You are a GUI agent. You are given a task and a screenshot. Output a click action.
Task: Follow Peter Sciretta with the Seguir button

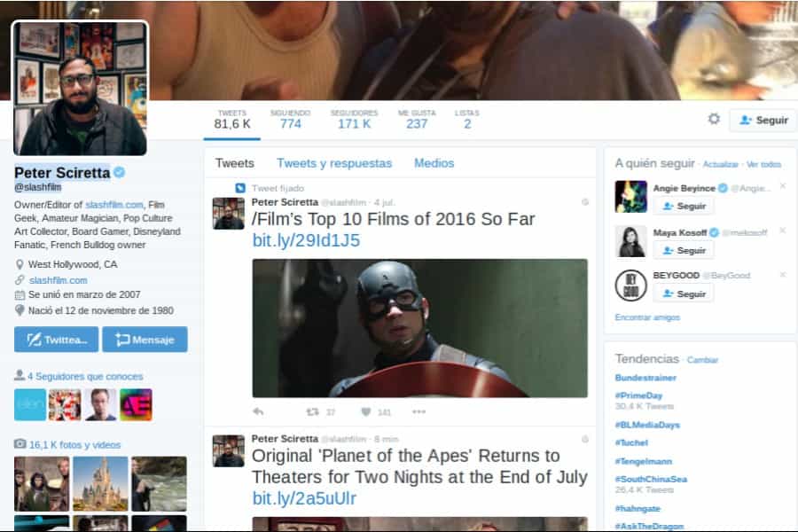click(763, 121)
